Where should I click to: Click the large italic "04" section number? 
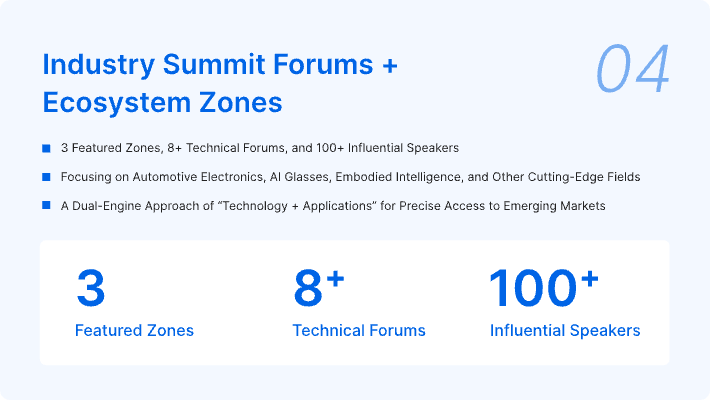(632, 71)
